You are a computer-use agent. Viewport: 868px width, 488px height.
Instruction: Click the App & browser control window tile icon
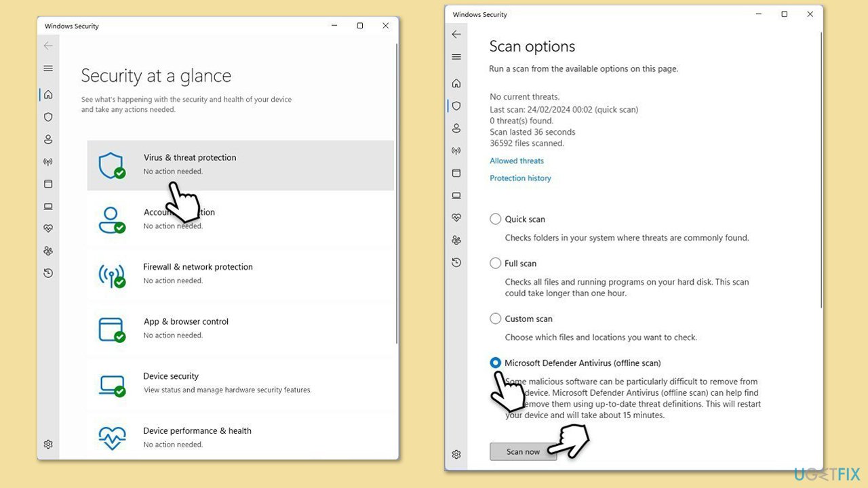tap(111, 329)
